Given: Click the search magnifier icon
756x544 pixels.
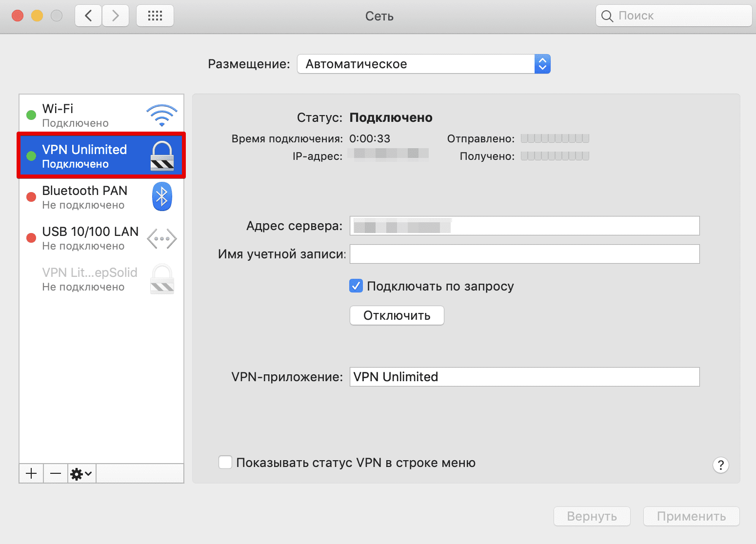Looking at the screenshot, I should click(606, 16).
